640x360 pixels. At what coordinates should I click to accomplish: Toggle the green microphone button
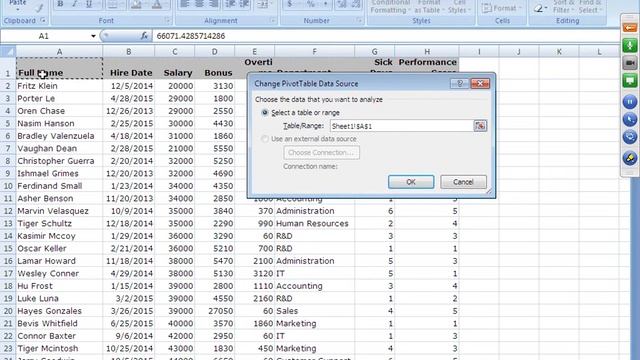[630, 45]
